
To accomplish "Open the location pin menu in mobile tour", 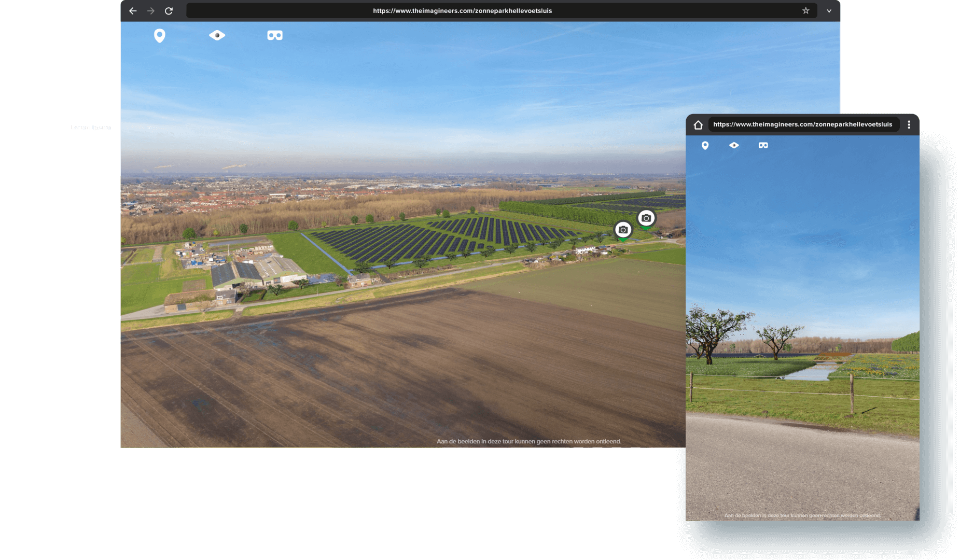I will click(x=705, y=146).
